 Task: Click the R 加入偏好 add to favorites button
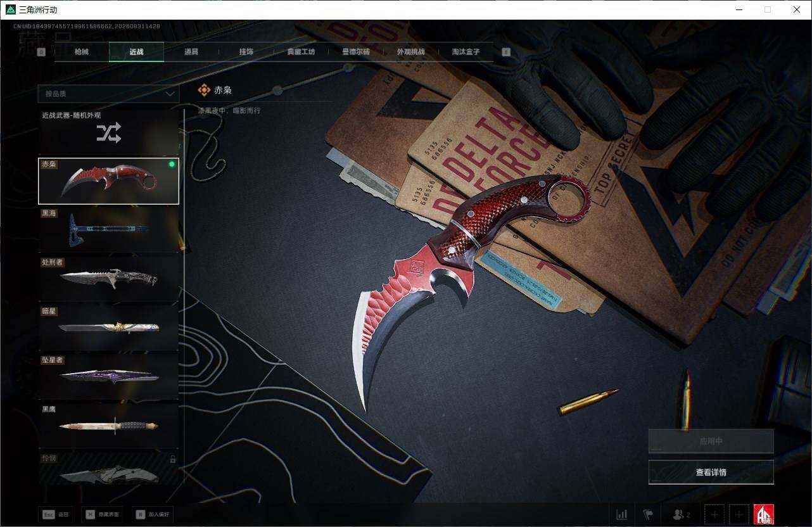click(x=153, y=514)
